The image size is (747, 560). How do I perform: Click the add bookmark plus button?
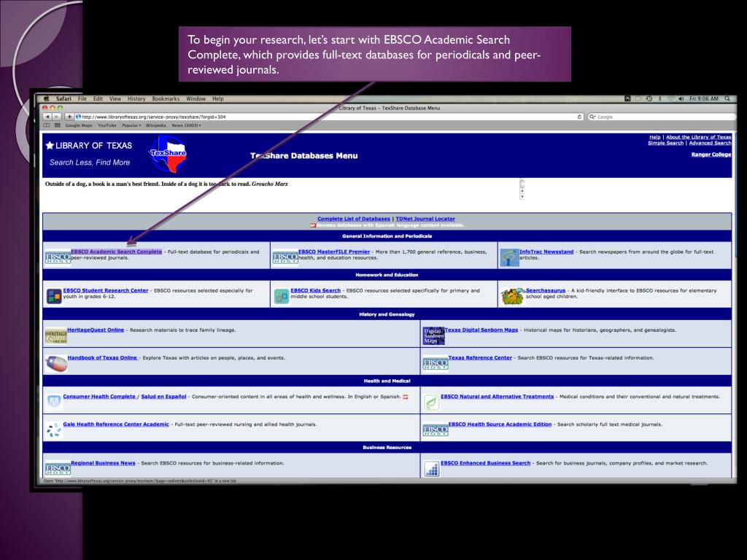tap(69, 117)
